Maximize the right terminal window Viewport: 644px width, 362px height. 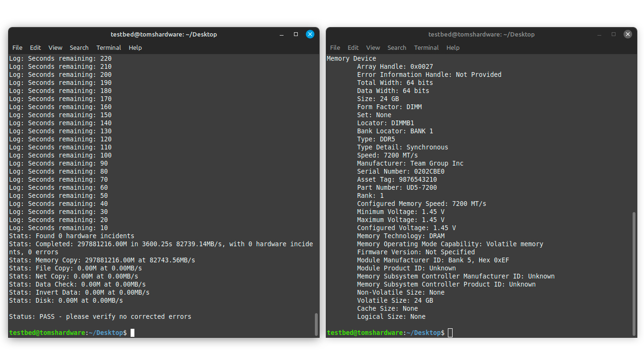[x=614, y=34]
